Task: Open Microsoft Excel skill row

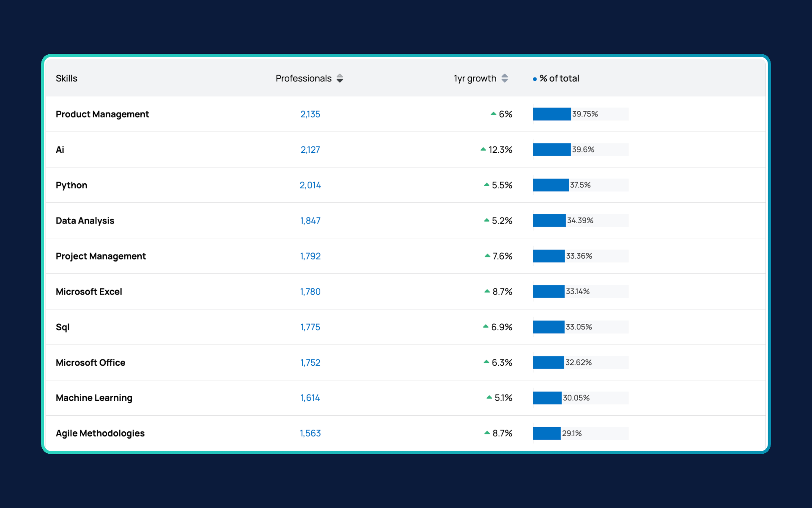Action: (406, 292)
